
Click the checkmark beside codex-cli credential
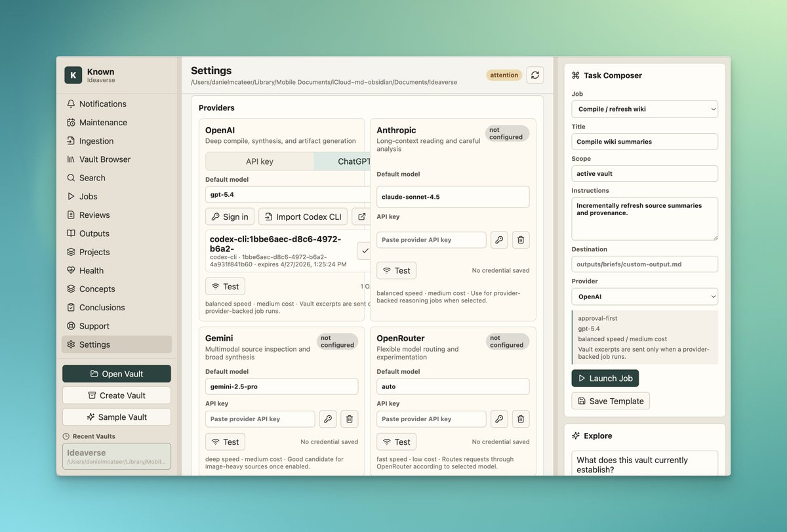[x=365, y=251]
